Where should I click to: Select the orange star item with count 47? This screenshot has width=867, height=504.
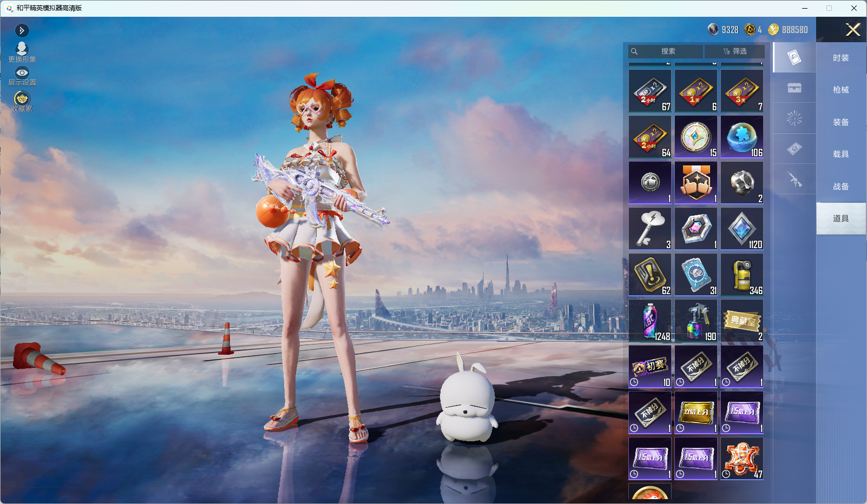[742, 459]
